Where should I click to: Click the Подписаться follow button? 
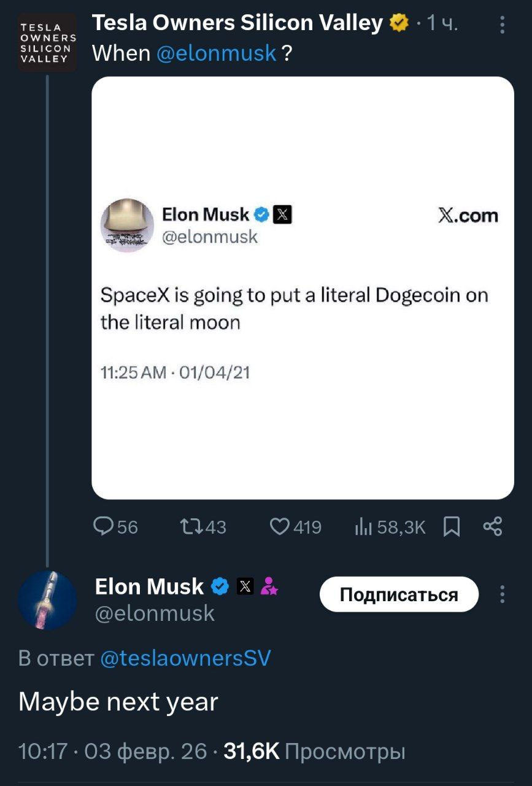coord(399,594)
